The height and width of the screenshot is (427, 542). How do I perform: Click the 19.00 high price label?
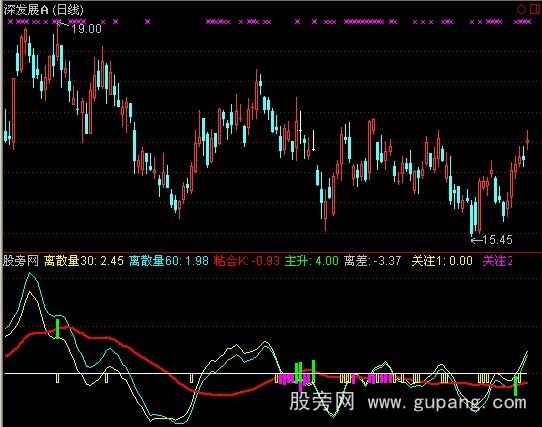click(86, 29)
